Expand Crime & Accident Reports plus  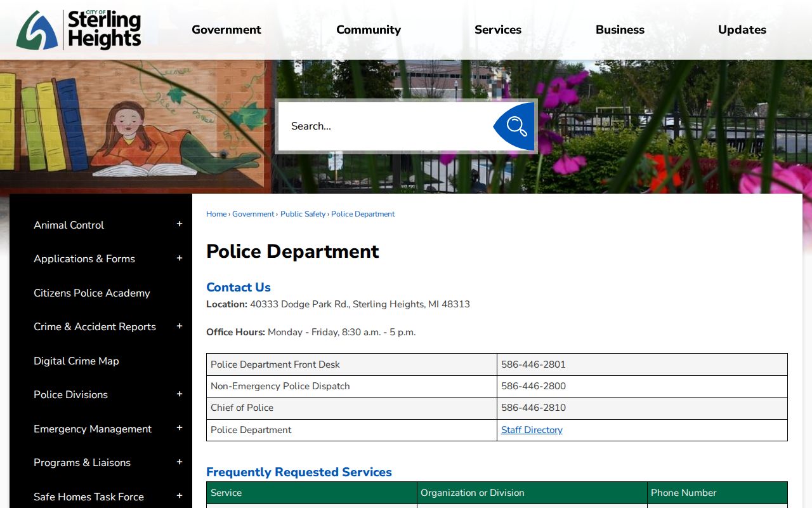pyautogui.click(x=180, y=326)
